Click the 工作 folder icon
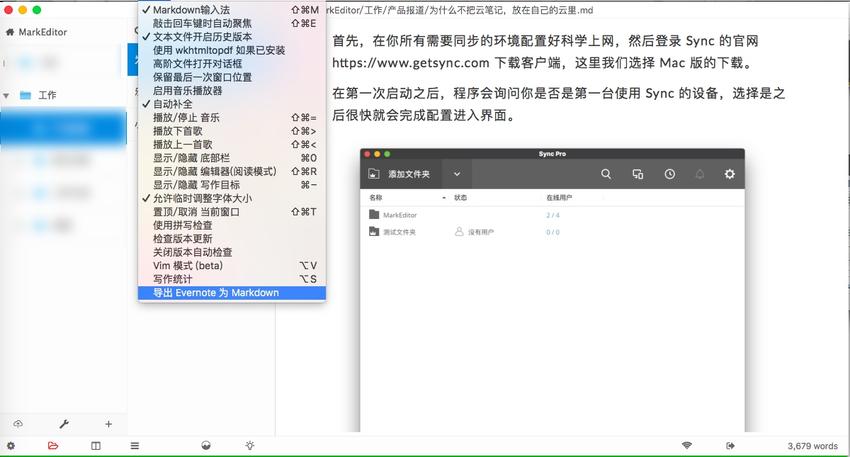 pyautogui.click(x=25, y=95)
